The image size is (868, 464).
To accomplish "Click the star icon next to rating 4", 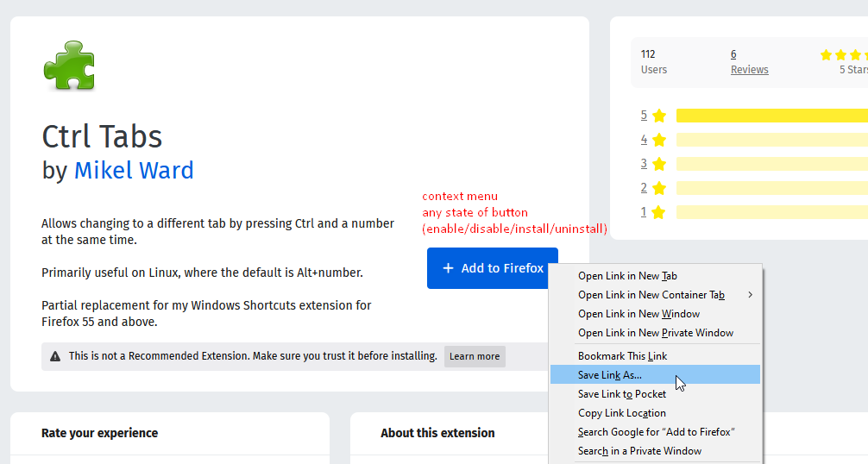I will [x=658, y=140].
